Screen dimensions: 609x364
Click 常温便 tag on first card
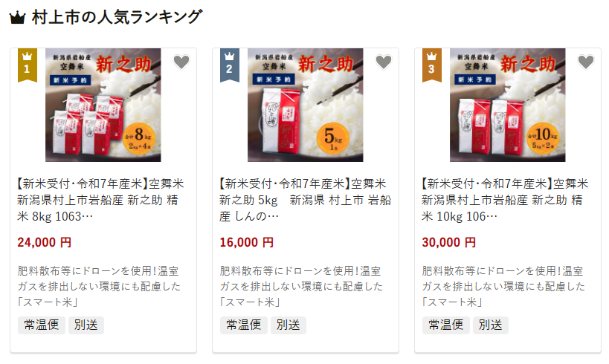(42, 325)
